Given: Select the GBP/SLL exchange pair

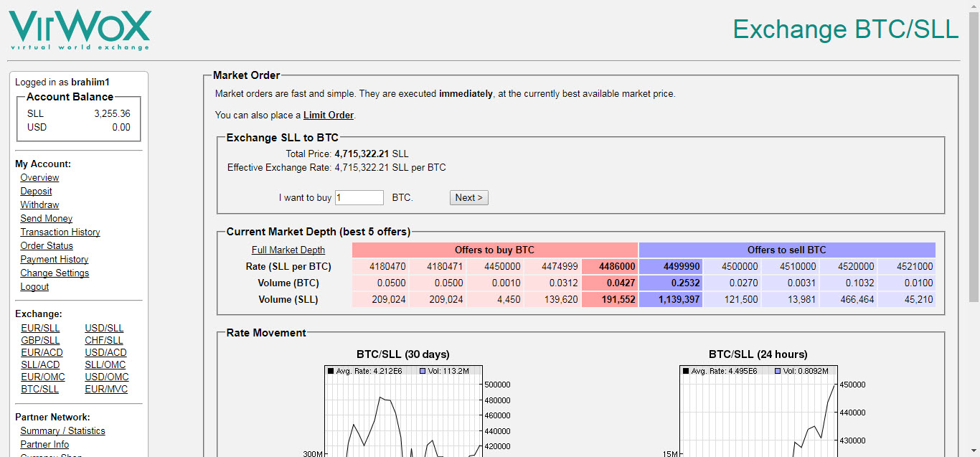Looking at the screenshot, I should [40, 341].
